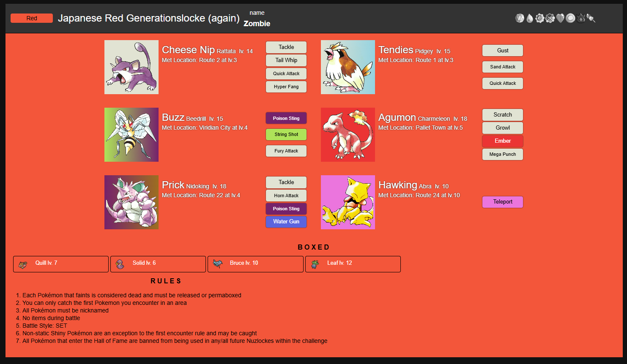Click the Nidoking sprite image

pos(131,202)
